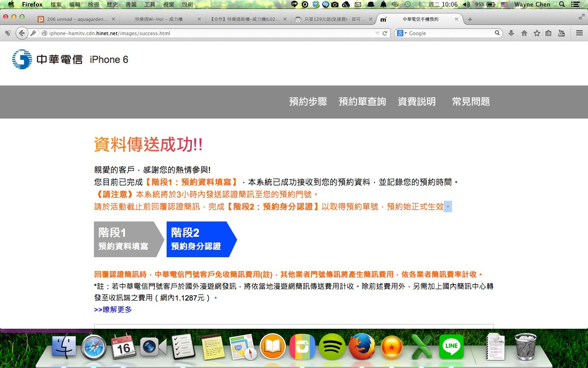Open the Trash in the dock
588x368 pixels.
(x=526, y=347)
